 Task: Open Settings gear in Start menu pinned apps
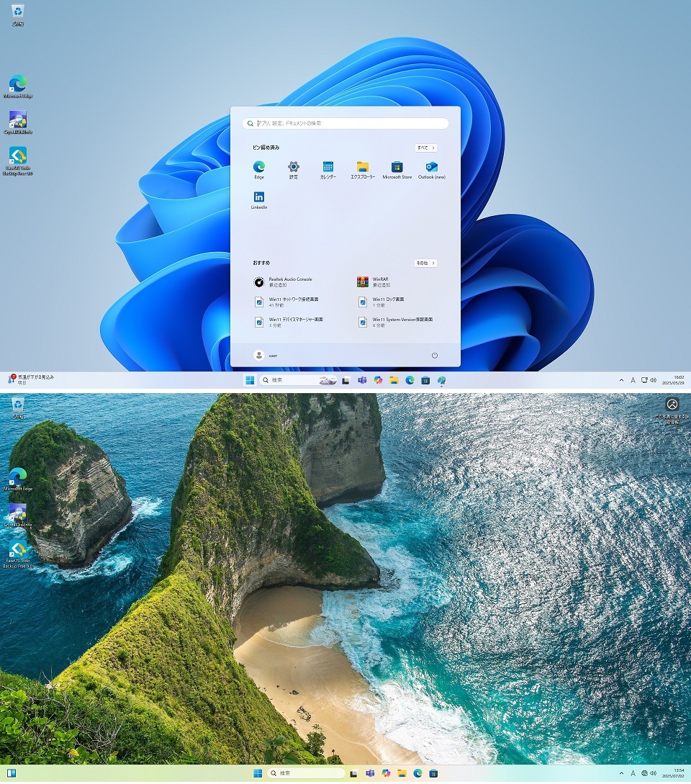tap(294, 169)
